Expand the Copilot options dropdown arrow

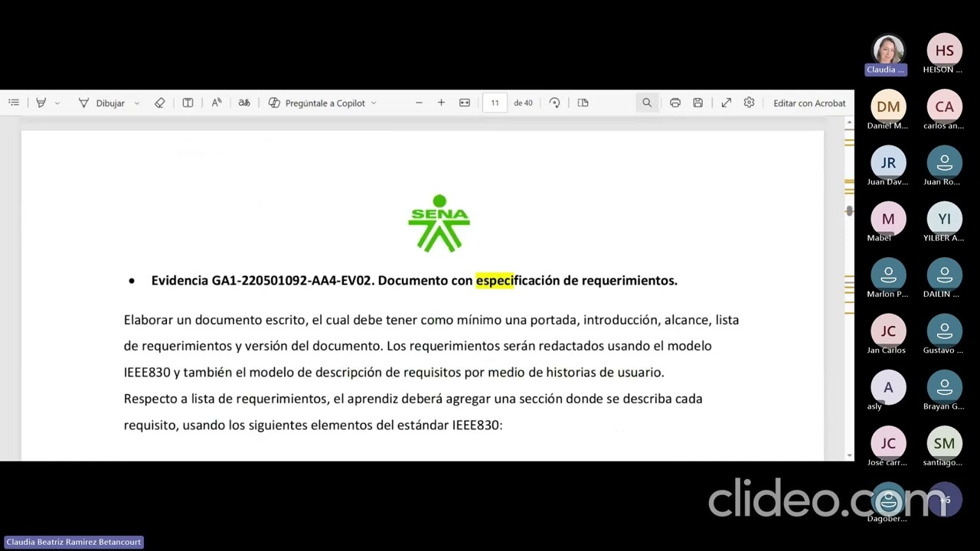[x=374, y=103]
